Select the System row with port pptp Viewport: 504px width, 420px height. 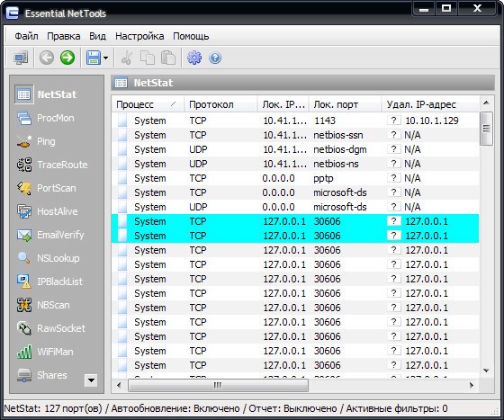[295, 178]
